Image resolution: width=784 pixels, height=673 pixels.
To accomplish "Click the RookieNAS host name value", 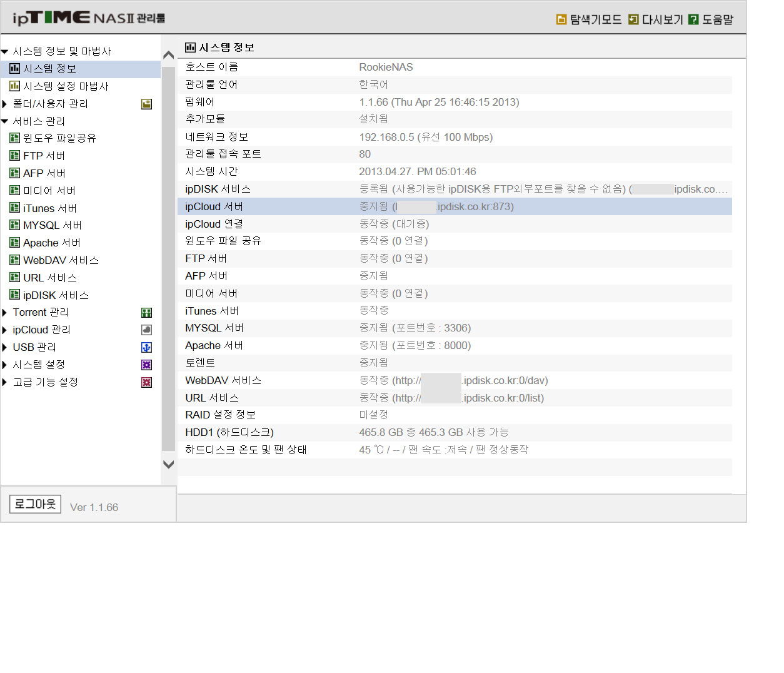I will pyautogui.click(x=386, y=67).
